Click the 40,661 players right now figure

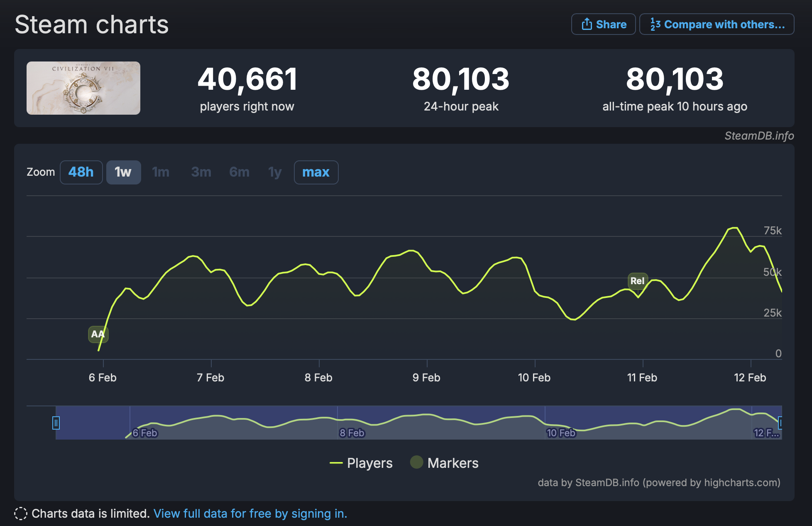(247, 79)
